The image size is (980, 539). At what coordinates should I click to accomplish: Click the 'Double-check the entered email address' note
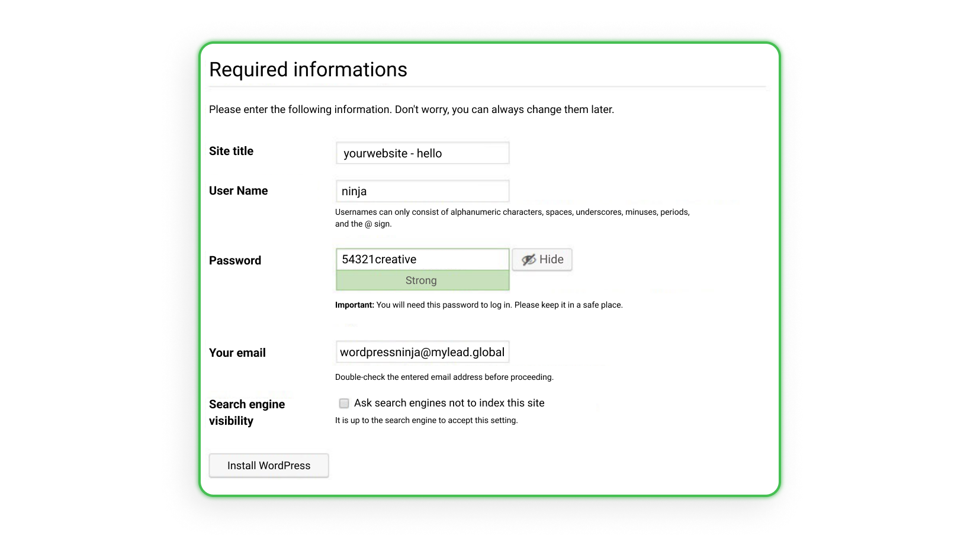pyautogui.click(x=444, y=377)
